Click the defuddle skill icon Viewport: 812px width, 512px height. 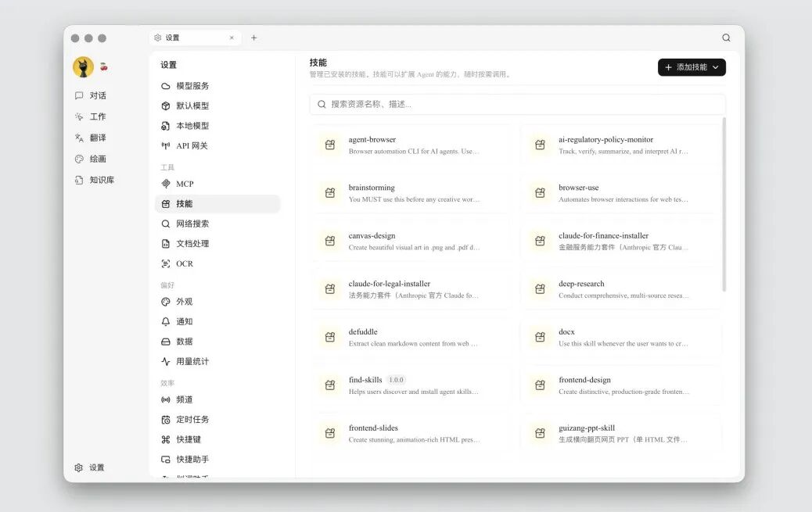click(330, 338)
